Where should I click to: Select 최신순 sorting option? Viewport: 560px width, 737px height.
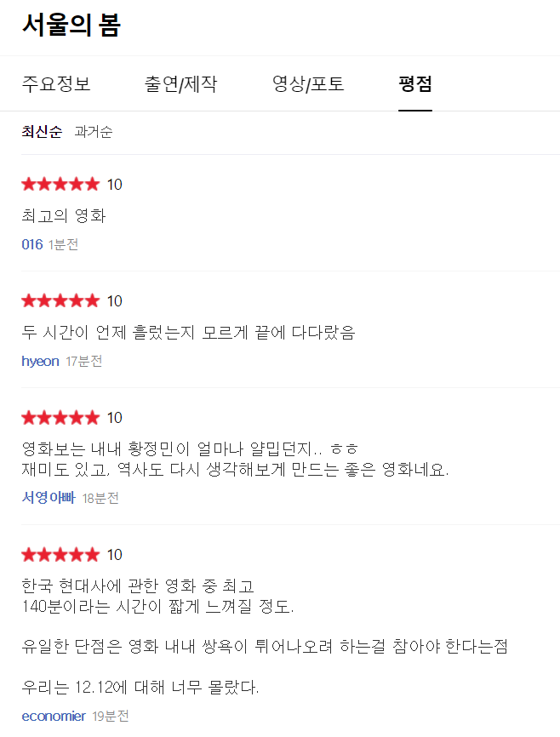pos(41,132)
